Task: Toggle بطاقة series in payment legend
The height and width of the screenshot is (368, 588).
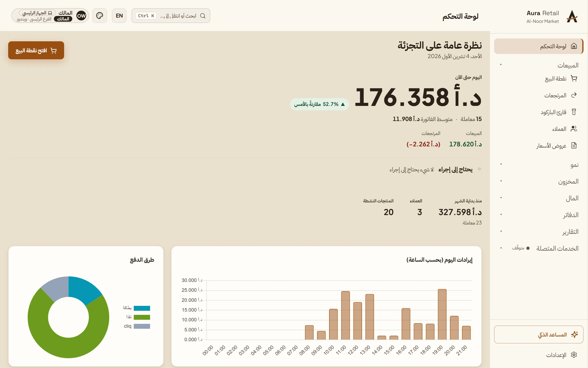Action: (136, 308)
